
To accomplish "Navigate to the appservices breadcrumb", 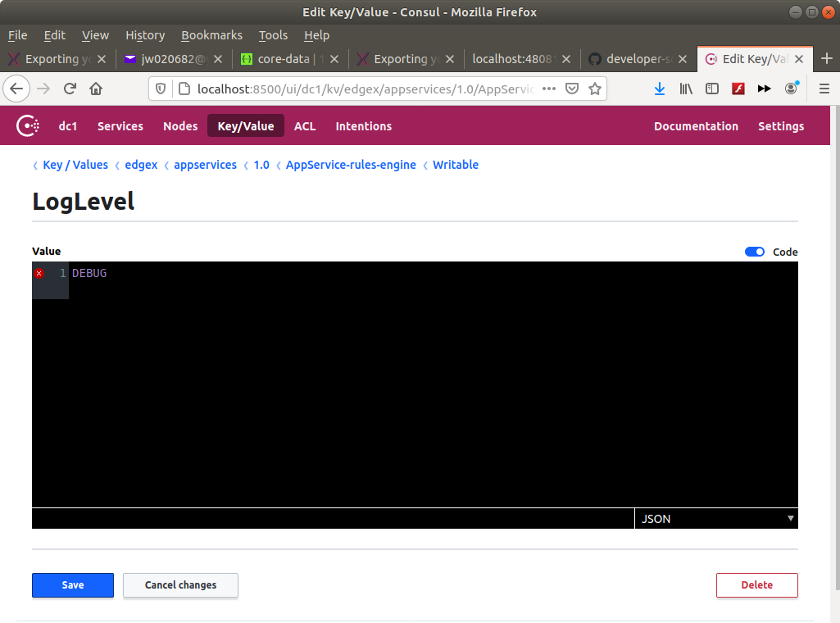I will coord(205,165).
